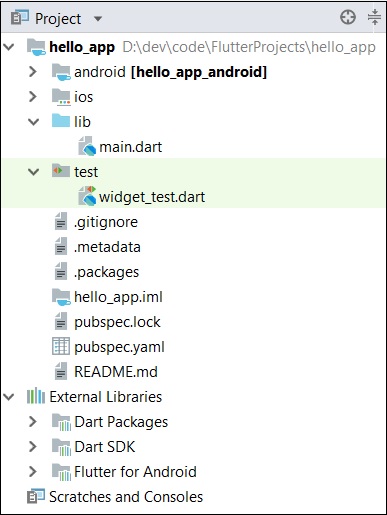The width and height of the screenshot is (387, 515).
Task: Select the External Libraries label
Action: (106, 397)
